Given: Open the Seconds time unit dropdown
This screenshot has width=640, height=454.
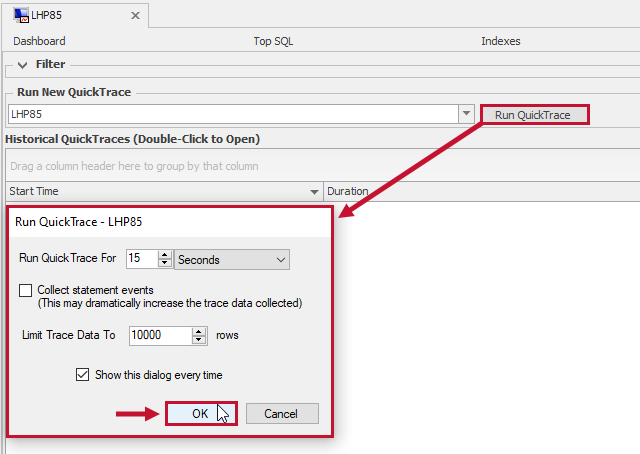Looking at the screenshot, I should pyautogui.click(x=232, y=260).
